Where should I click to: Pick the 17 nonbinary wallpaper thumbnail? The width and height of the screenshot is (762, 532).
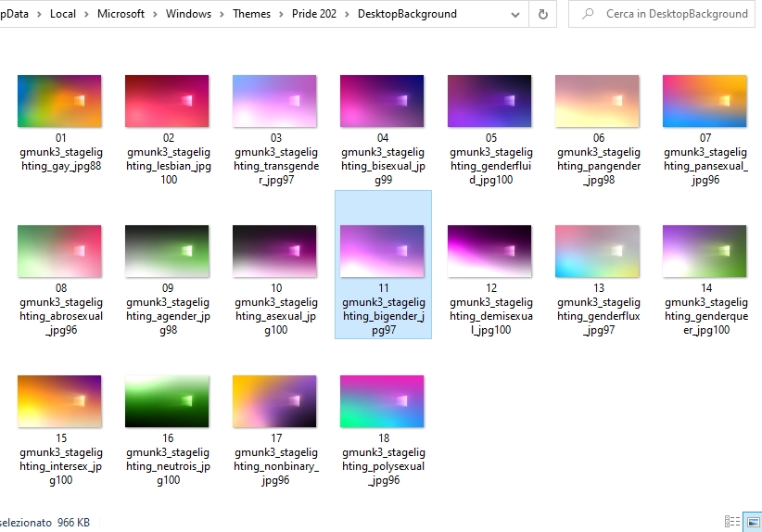tap(274, 401)
